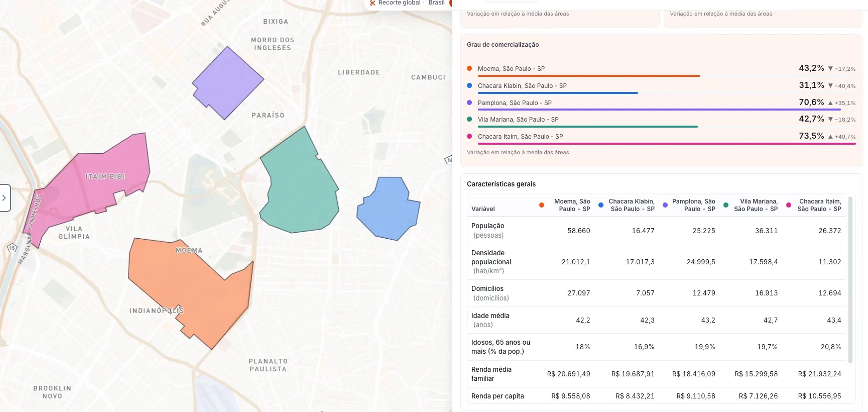
Task: Expand the collapsed side panel arrow
Action: 5,198
